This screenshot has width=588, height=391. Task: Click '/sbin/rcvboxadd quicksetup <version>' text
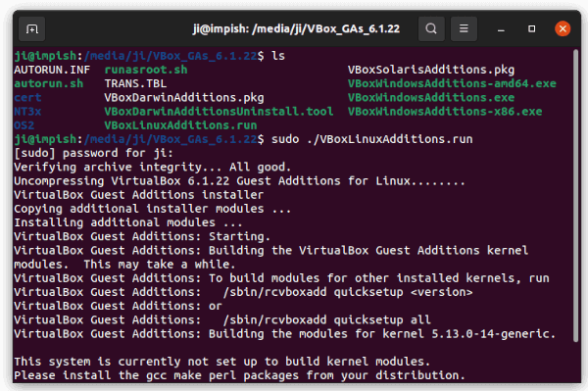348,292
